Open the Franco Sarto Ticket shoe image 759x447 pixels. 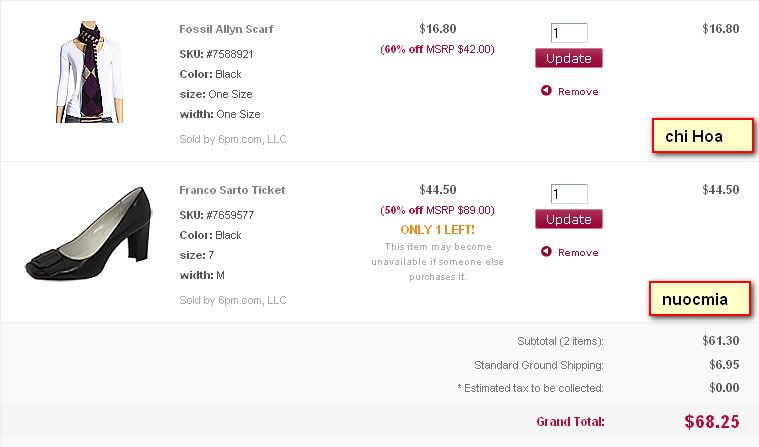(90, 231)
